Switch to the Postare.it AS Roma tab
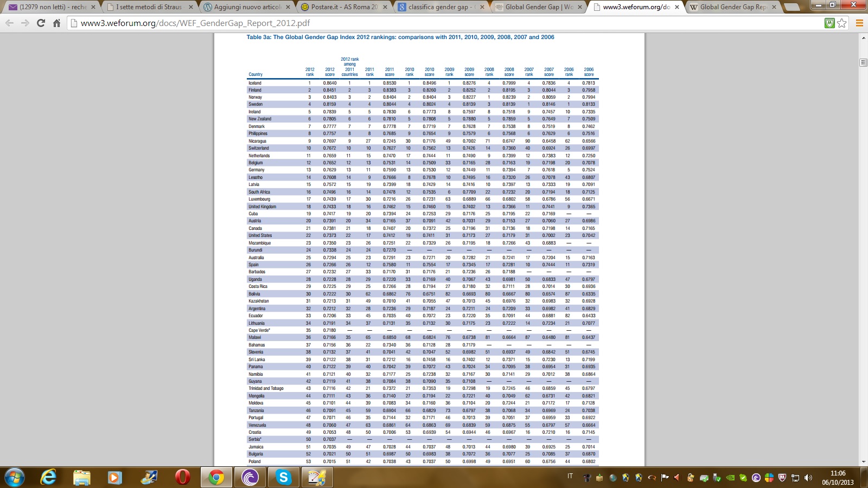 (x=344, y=7)
